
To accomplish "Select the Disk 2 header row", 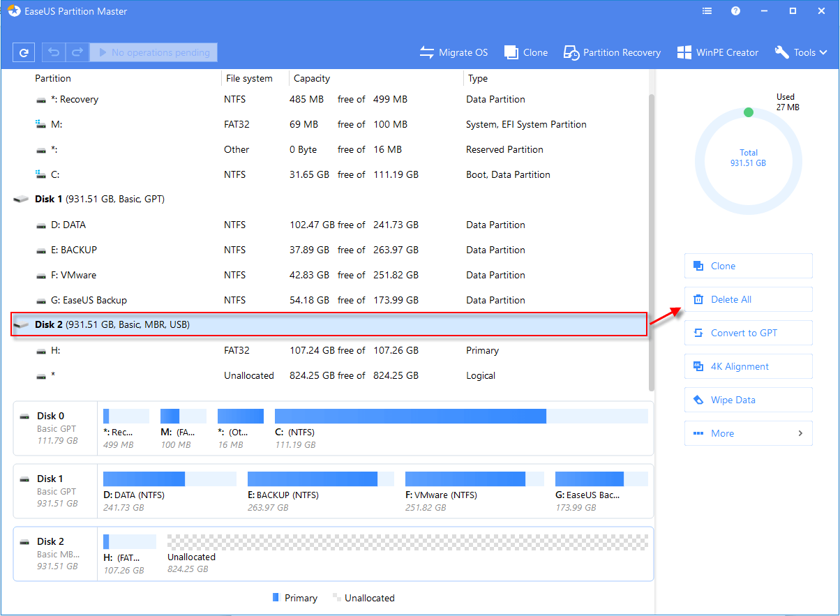I will (x=329, y=324).
